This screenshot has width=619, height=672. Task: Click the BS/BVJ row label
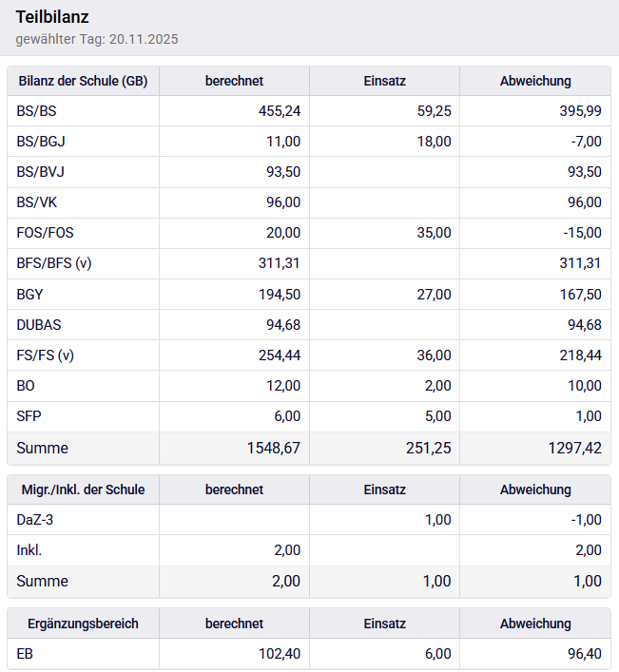point(41,172)
